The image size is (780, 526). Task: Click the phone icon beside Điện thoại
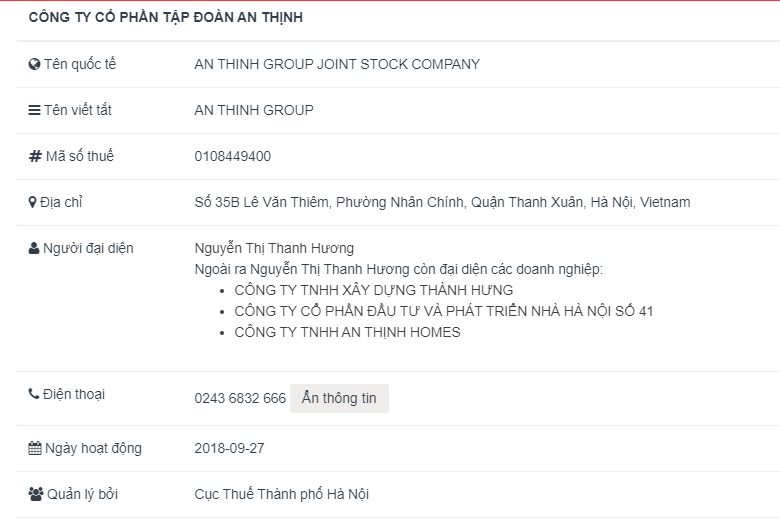click(x=34, y=394)
